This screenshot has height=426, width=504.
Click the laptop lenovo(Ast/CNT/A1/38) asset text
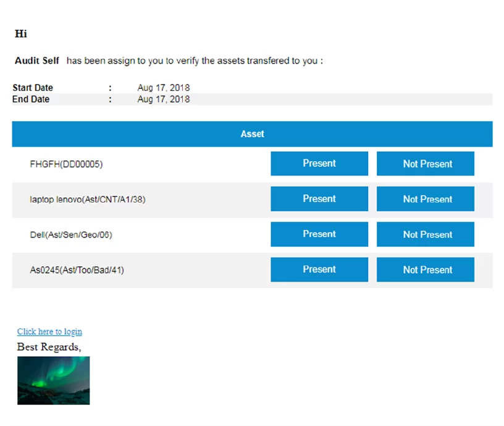(88, 199)
